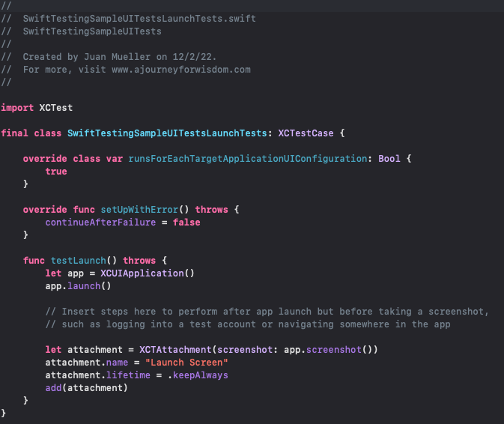This screenshot has height=424, width=504.
Task: Place cursor on 'import' keyword
Action: click(17, 108)
